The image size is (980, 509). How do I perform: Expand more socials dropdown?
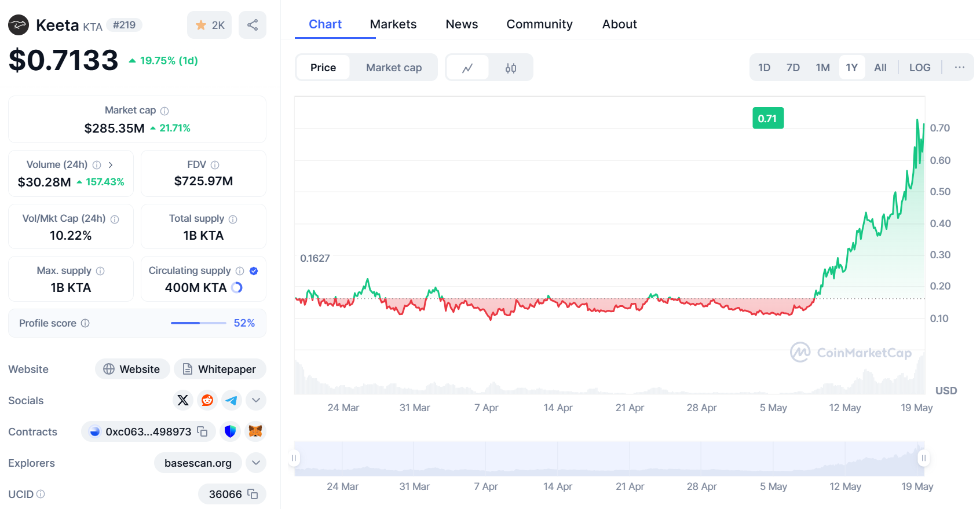[x=256, y=400]
